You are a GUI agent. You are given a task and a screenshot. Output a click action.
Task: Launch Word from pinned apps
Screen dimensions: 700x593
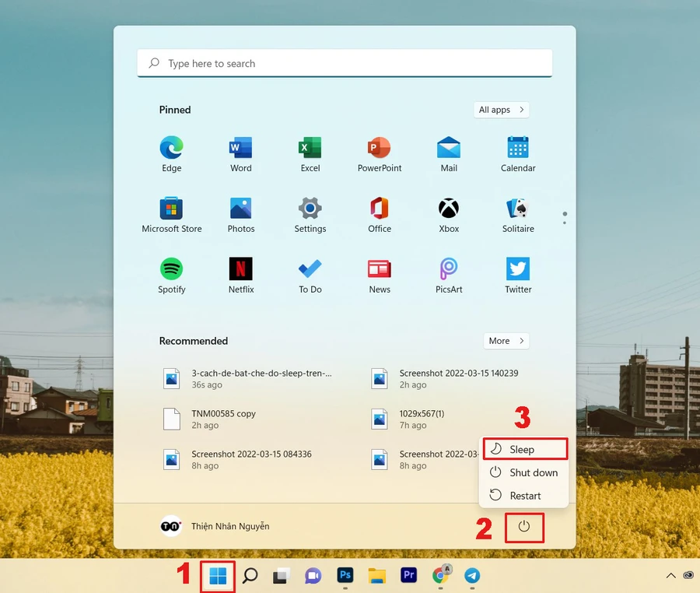pos(240,154)
